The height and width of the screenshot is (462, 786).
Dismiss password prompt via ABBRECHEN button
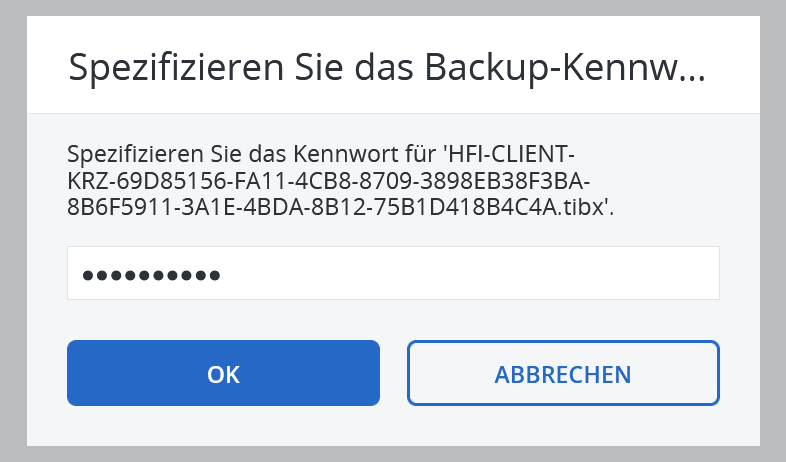tap(563, 373)
